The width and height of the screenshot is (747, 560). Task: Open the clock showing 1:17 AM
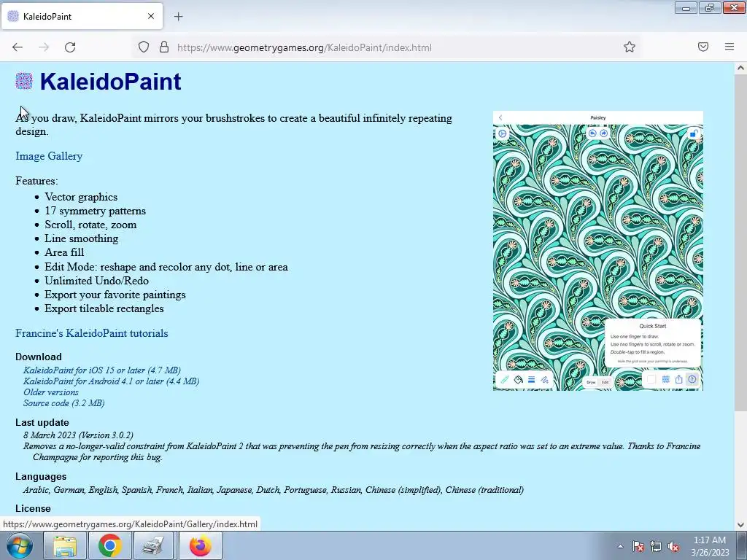710,546
